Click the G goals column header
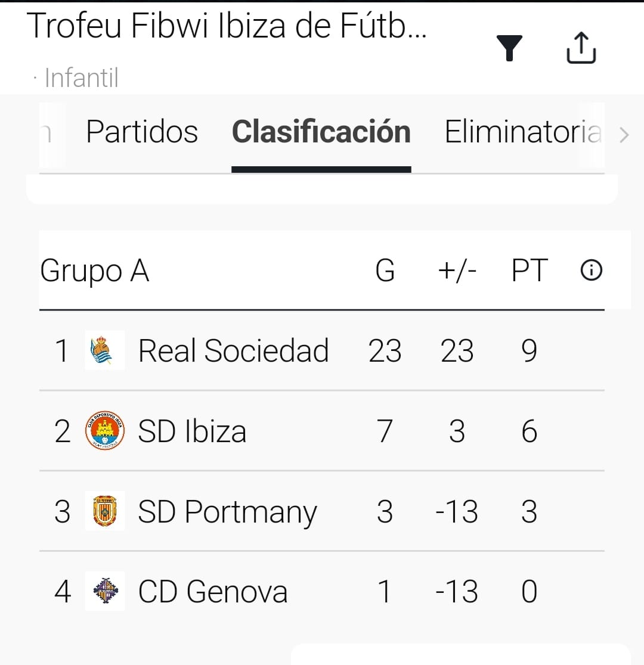 (x=385, y=271)
